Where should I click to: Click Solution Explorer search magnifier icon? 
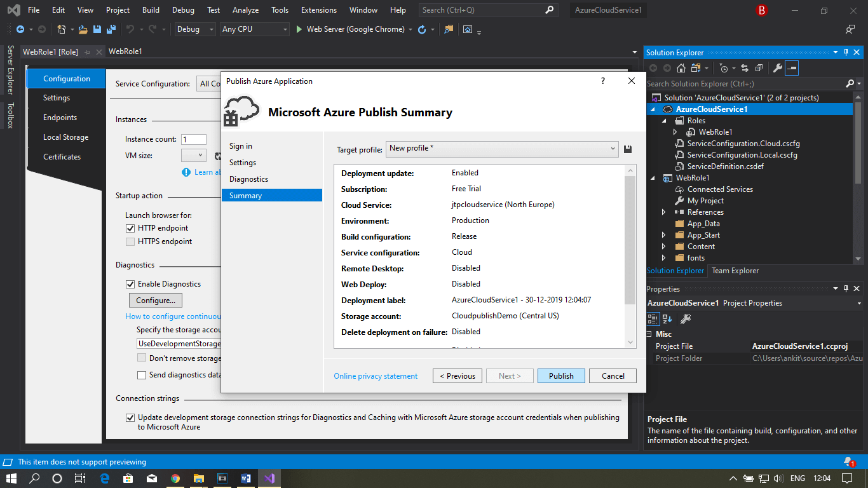(850, 84)
